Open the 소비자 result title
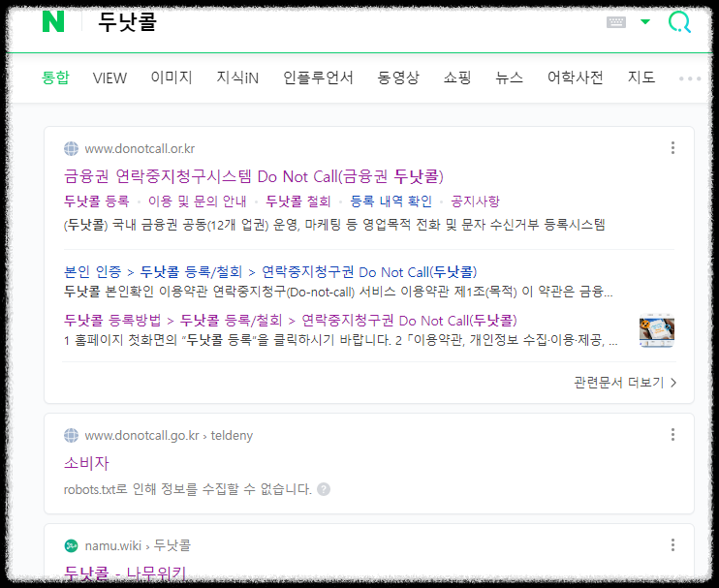The image size is (719, 588). 86,463
